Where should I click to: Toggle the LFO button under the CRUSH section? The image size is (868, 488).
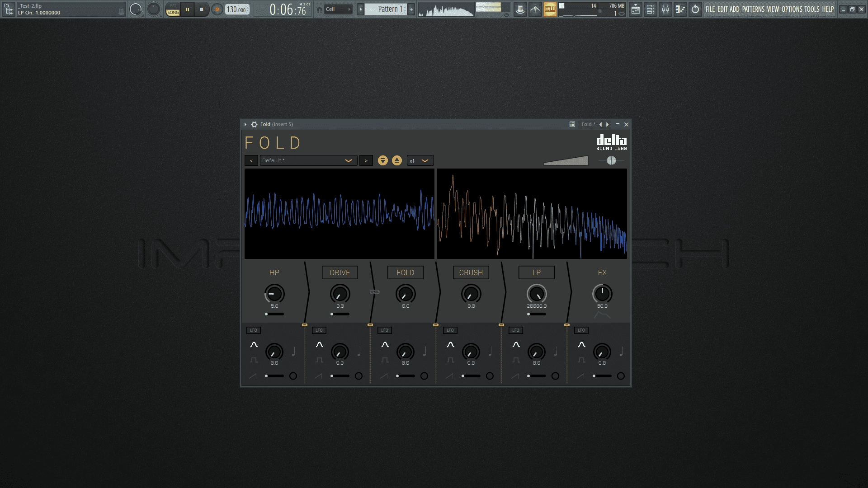[450, 330]
